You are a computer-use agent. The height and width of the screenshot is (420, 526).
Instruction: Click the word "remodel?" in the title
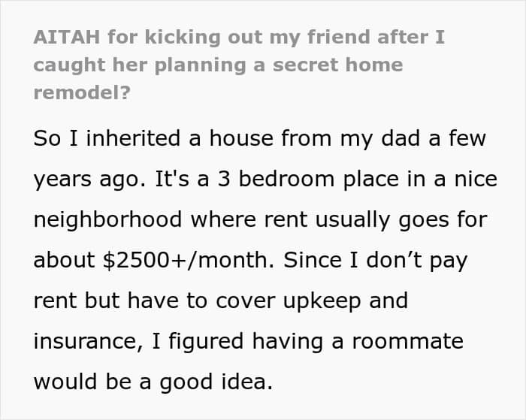[82, 92]
